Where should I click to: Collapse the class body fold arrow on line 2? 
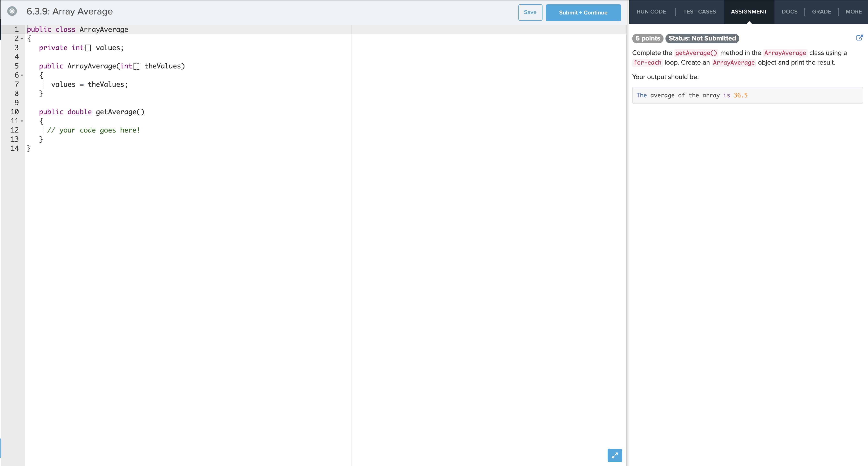[x=22, y=39]
